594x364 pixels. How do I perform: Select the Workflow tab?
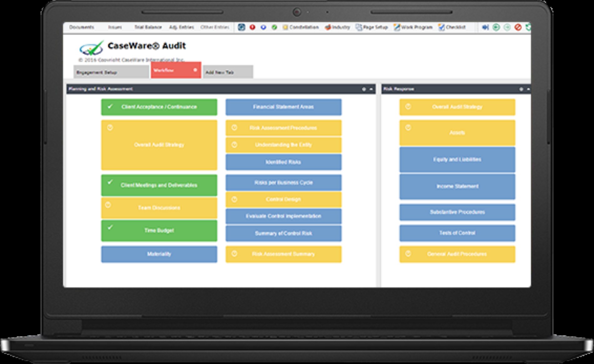point(176,70)
